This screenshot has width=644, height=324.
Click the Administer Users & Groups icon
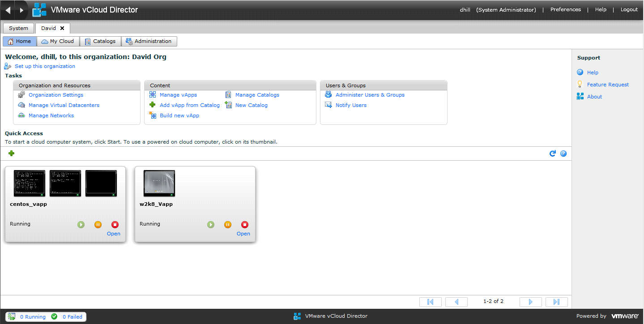click(x=328, y=95)
